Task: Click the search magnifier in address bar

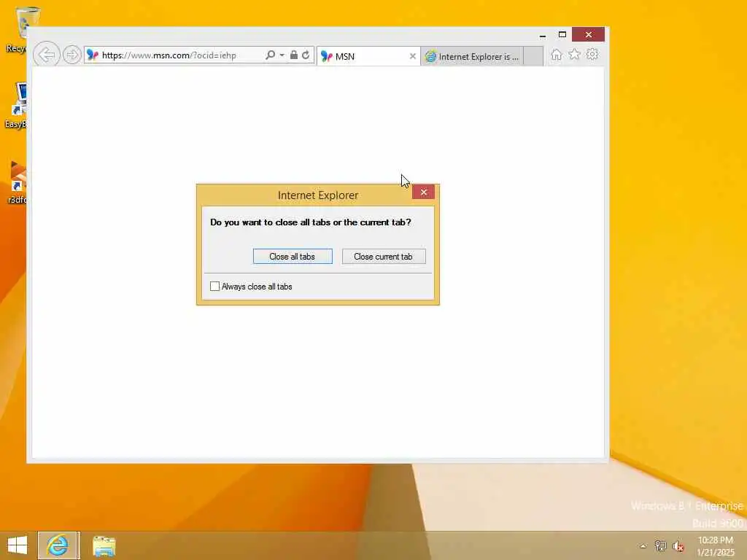Action: click(270, 55)
